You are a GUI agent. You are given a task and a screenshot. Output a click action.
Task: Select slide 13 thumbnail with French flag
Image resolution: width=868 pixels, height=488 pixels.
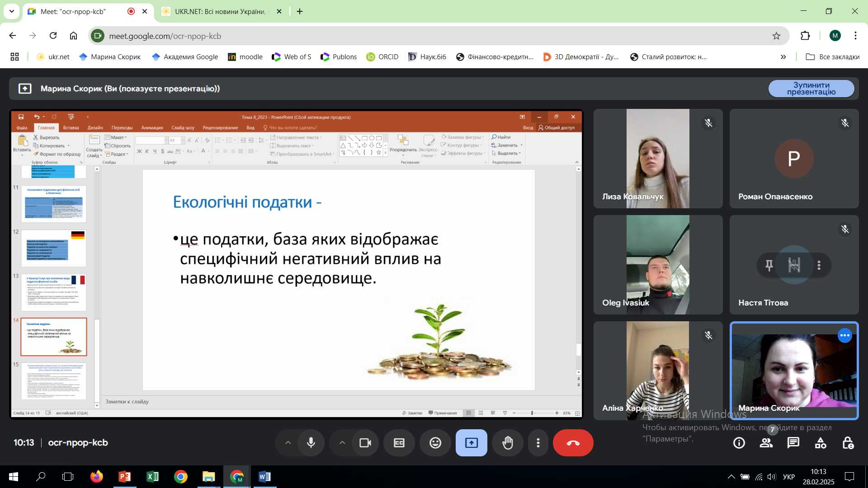[53, 292]
